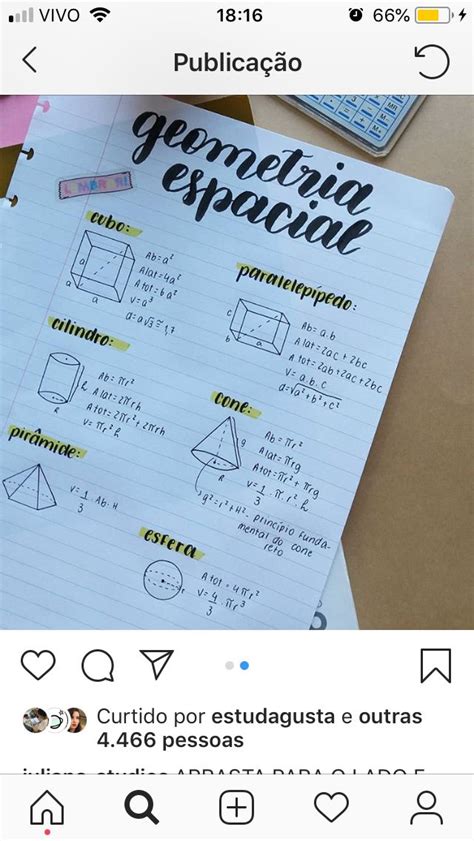The width and height of the screenshot is (474, 841).
Task: Tap the Publicação header title
Action: click(238, 62)
